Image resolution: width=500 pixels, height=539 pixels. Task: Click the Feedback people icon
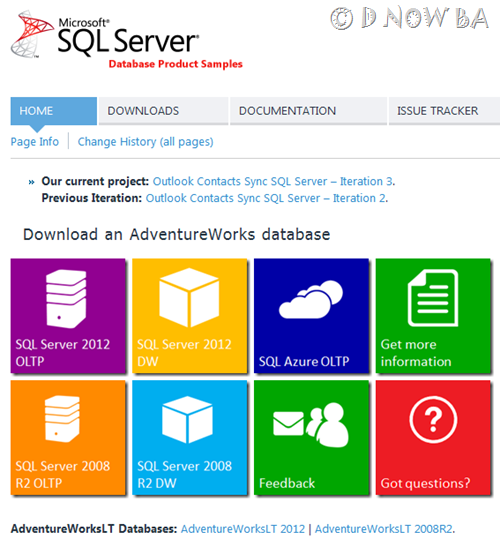pyautogui.click(x=327, y=425)
